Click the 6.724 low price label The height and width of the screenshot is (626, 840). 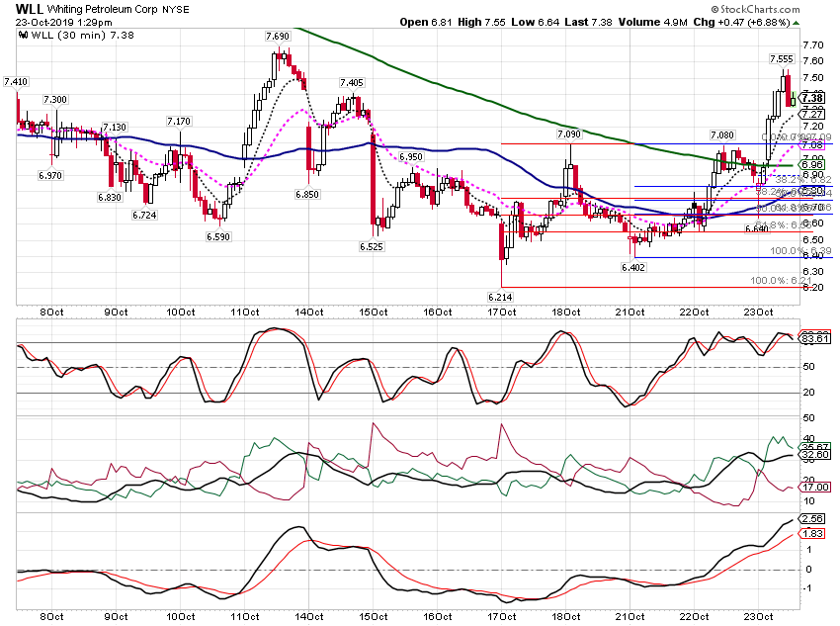[144, 215]
